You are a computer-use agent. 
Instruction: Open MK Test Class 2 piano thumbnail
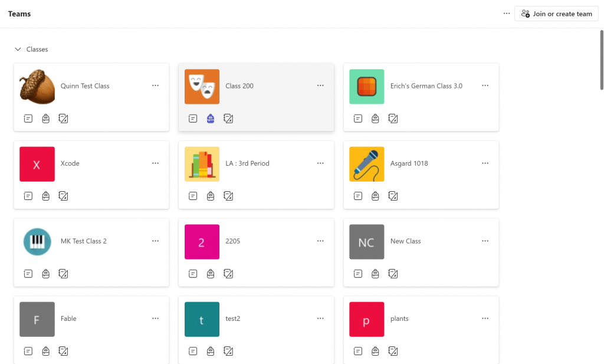[x=37, y=242]
